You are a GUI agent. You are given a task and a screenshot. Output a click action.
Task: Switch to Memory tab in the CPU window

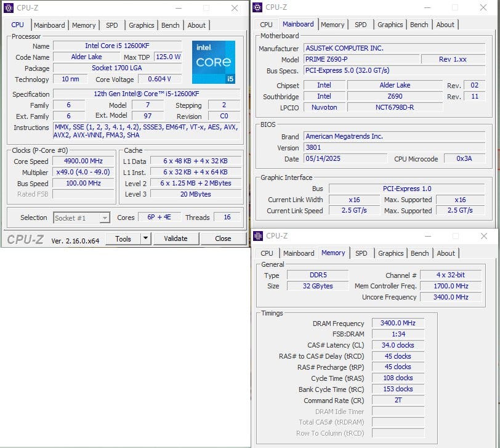pyautogui.click(x=84, y=25)
